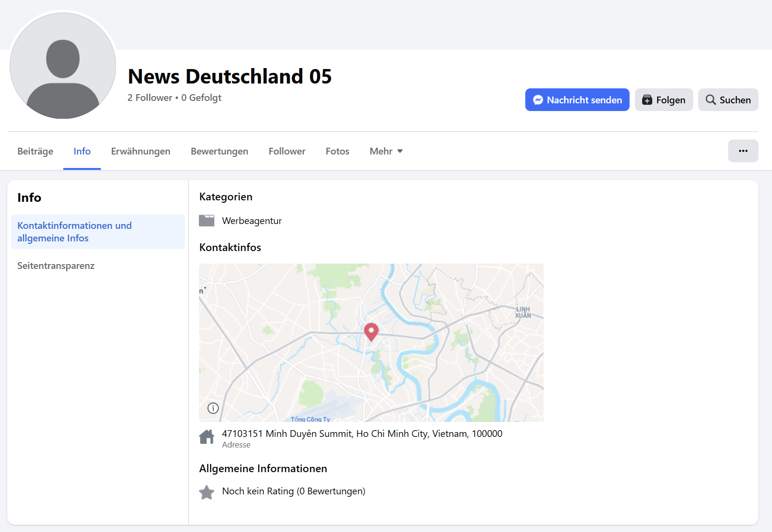Click the Linh Xuân label on map
The width and height of the screenshot is (772, 532).
click(523, 312)
